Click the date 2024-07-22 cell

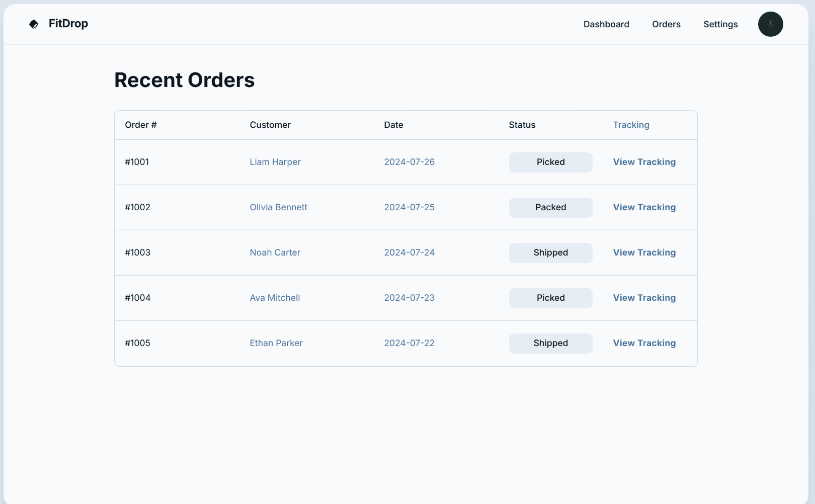[x=409, y=343]
